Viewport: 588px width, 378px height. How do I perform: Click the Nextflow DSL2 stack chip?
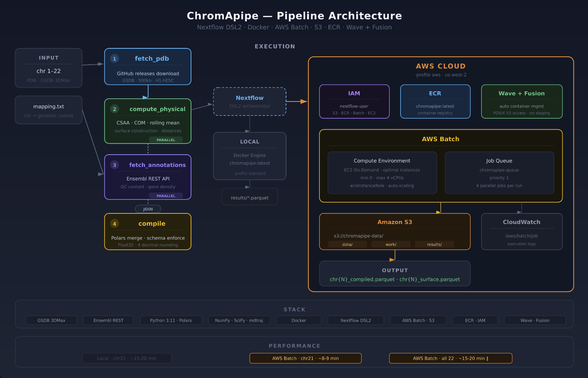[356, 320]
